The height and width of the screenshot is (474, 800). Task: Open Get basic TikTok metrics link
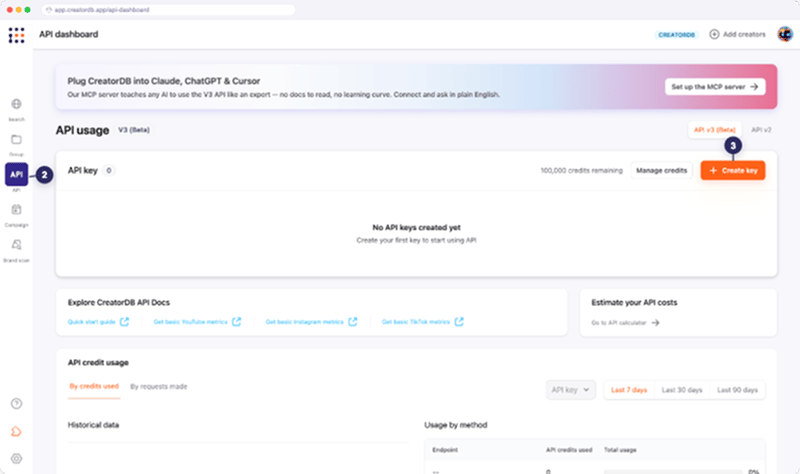pyautogui.click(x=416, y=322)
